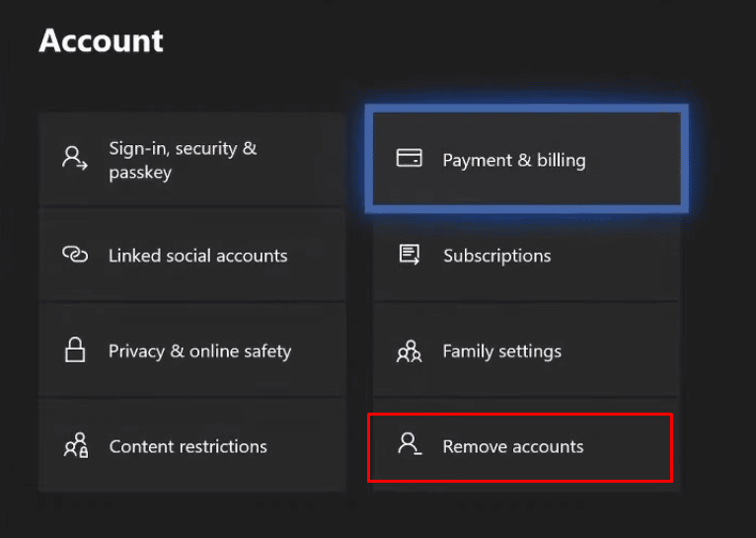756x538 pixels.
Task: Click the person-minus Remove accounts icon
Action: [409, 445]
